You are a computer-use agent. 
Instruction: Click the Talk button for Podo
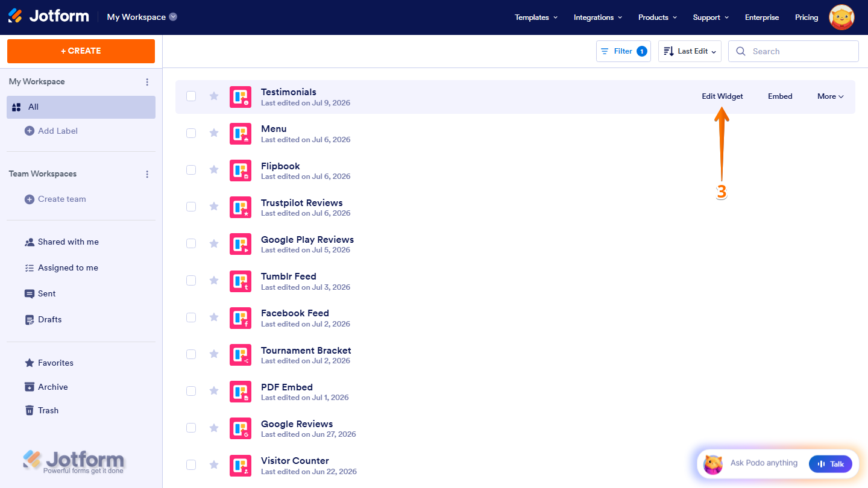pyautogui.click(x=831, y=464)
